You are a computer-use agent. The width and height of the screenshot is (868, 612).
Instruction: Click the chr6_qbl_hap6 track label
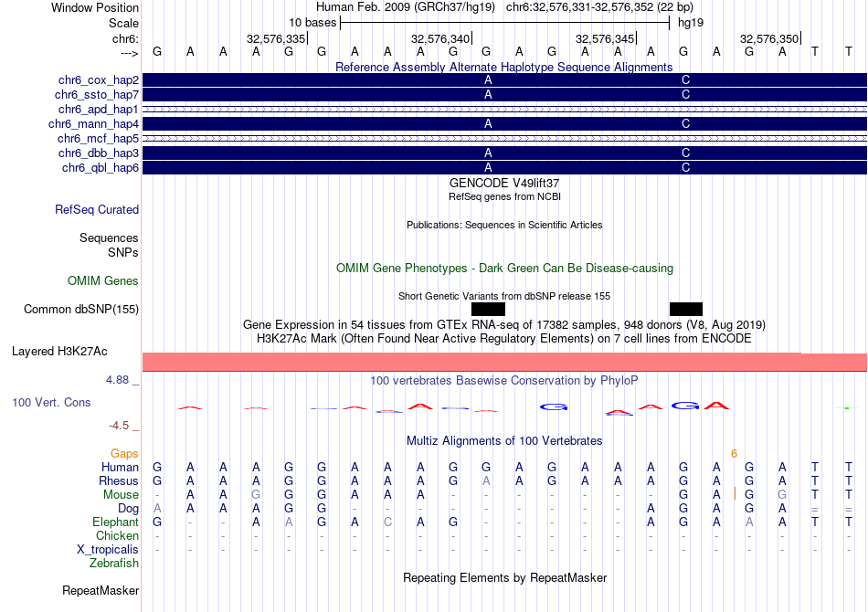(101, 168)
